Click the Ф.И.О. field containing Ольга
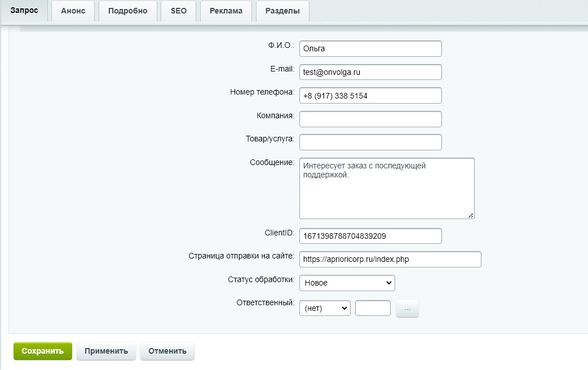 pyautogui.click(x=370, y=48)
